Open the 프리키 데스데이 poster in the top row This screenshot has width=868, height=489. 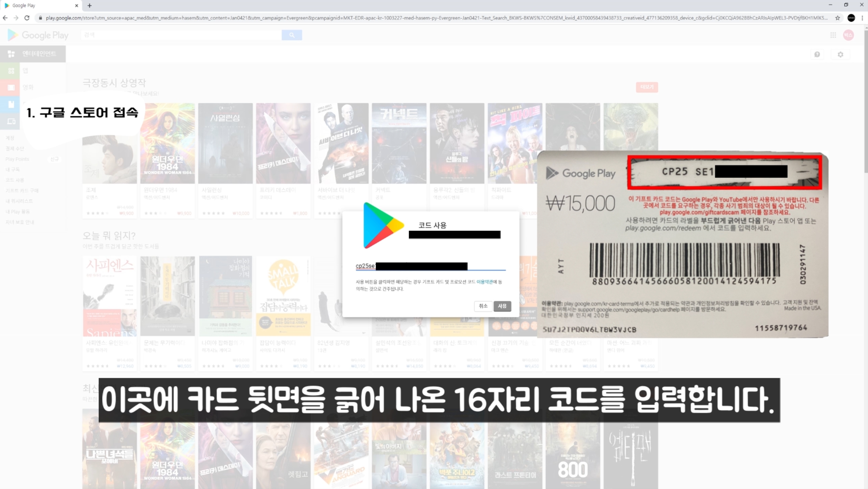coord(283,143)
